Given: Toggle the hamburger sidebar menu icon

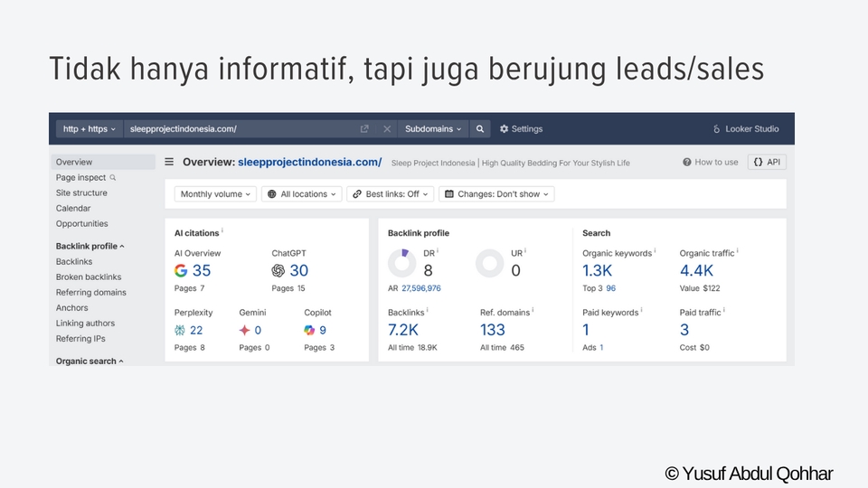Looking at the screenshot, I should click(x=169, y=162).
